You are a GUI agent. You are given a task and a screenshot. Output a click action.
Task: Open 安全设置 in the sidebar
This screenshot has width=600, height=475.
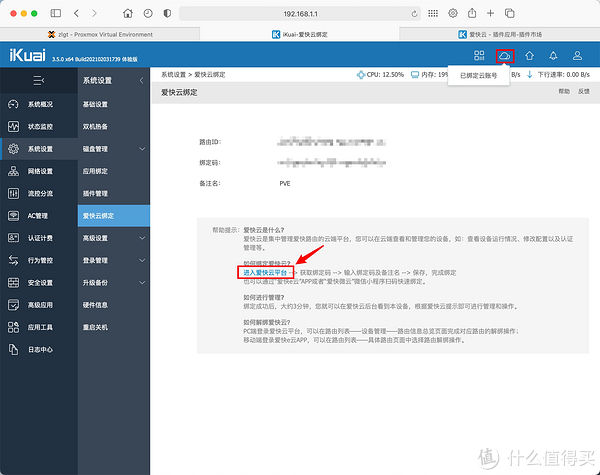point(39,282)
